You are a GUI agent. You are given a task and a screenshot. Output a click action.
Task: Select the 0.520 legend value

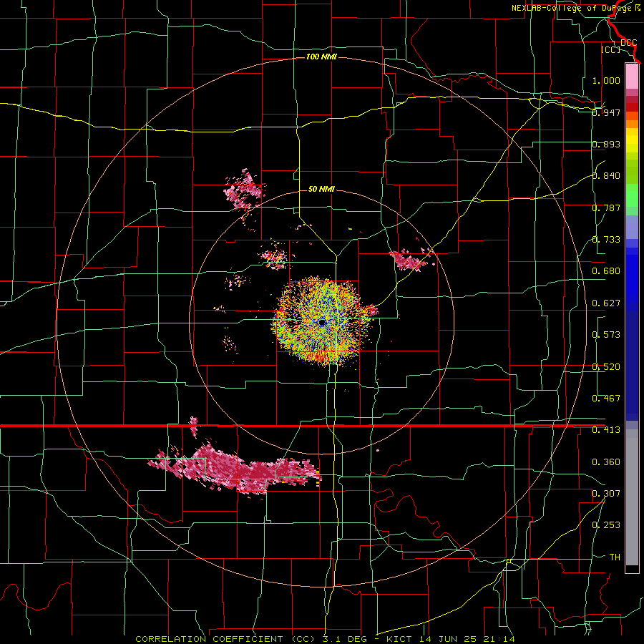point(606,367)
